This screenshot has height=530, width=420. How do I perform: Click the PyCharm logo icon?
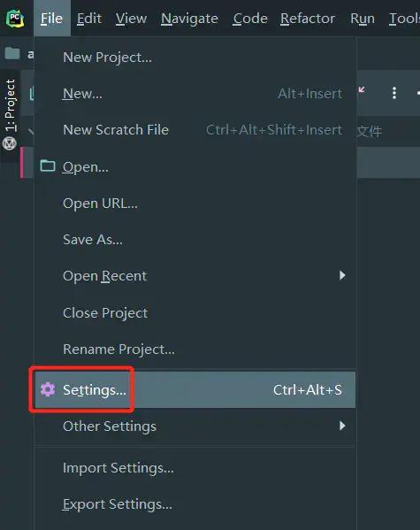[15, 19]
